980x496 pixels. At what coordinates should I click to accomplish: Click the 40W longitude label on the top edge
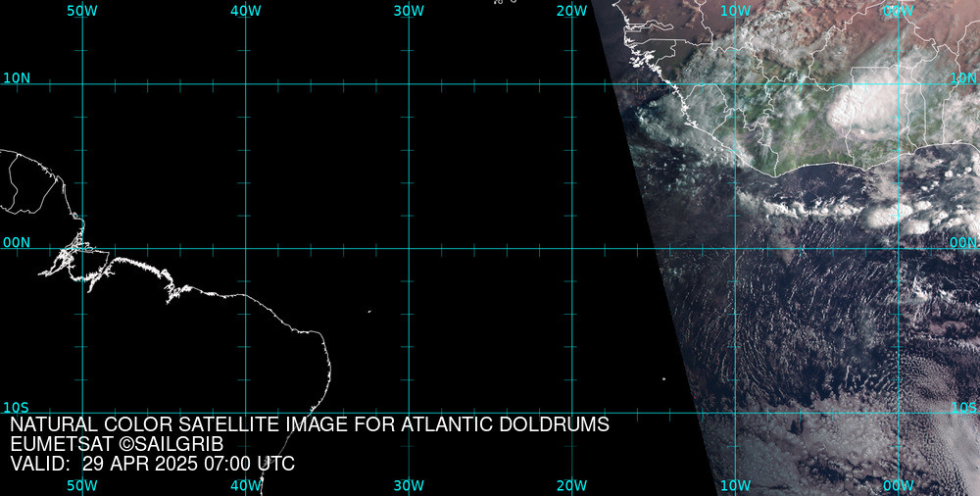[x=246, y=11]
